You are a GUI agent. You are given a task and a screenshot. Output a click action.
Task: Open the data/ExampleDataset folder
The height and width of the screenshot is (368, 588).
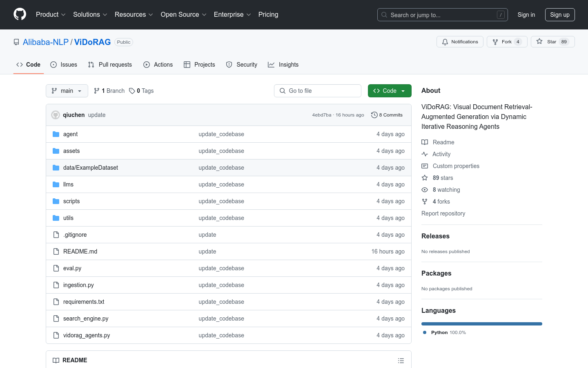point(91,168)
